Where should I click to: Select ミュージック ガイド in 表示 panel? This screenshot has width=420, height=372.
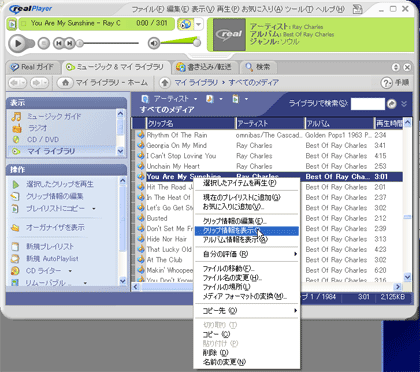[x=53, y=116]
